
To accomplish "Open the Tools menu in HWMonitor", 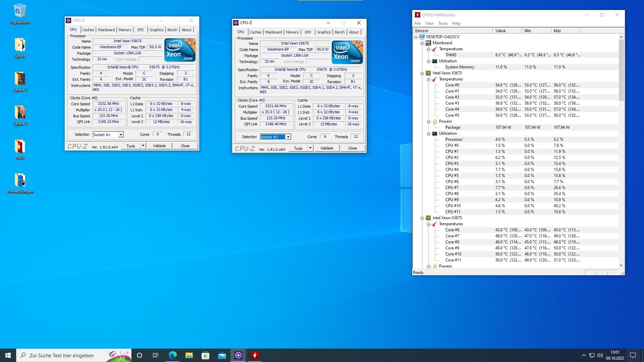I will (x=443, y=23).
